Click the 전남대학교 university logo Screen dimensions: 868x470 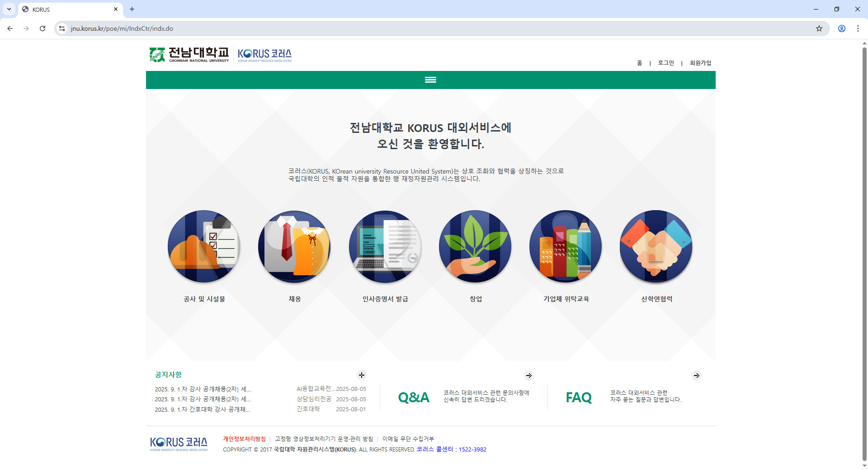click(x=189, y=54)
